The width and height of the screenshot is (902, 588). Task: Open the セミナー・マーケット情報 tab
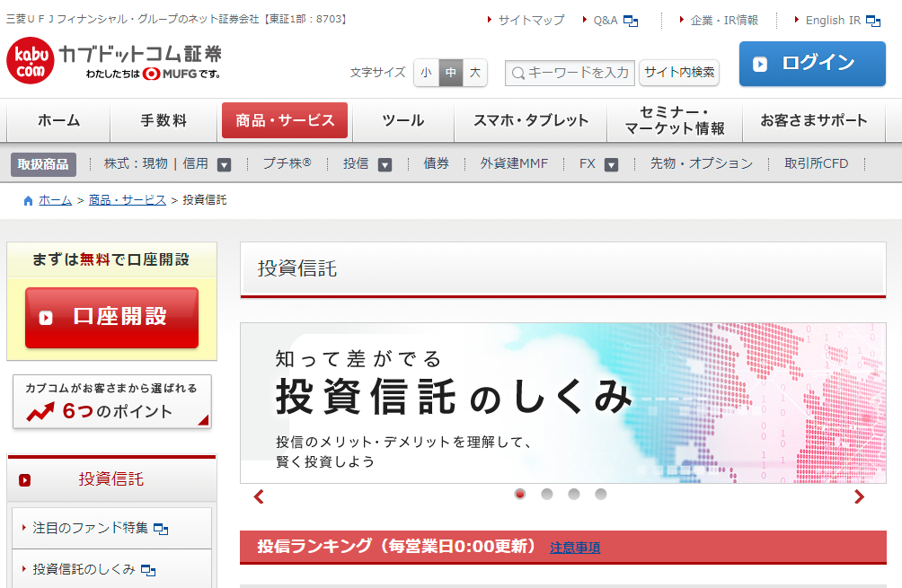point(675,120)
